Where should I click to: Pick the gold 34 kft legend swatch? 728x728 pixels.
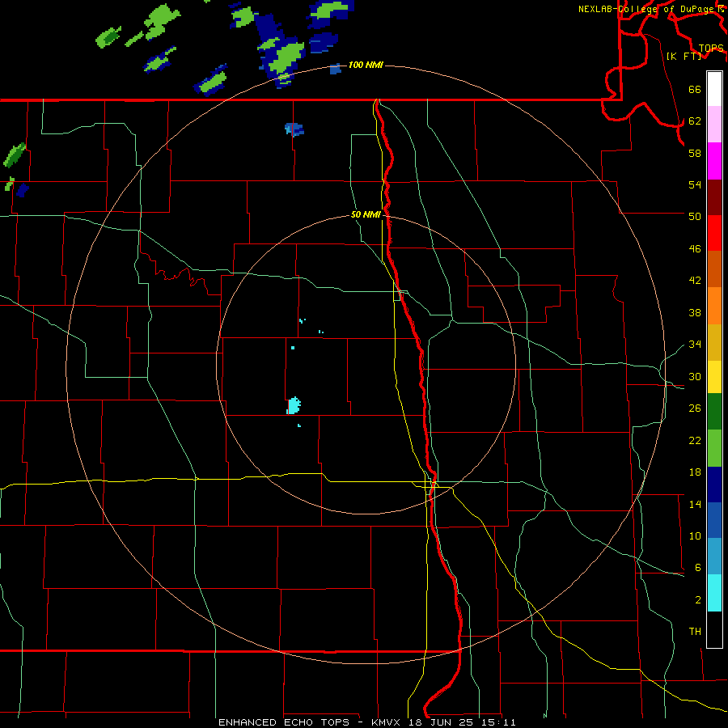[714, 342]
